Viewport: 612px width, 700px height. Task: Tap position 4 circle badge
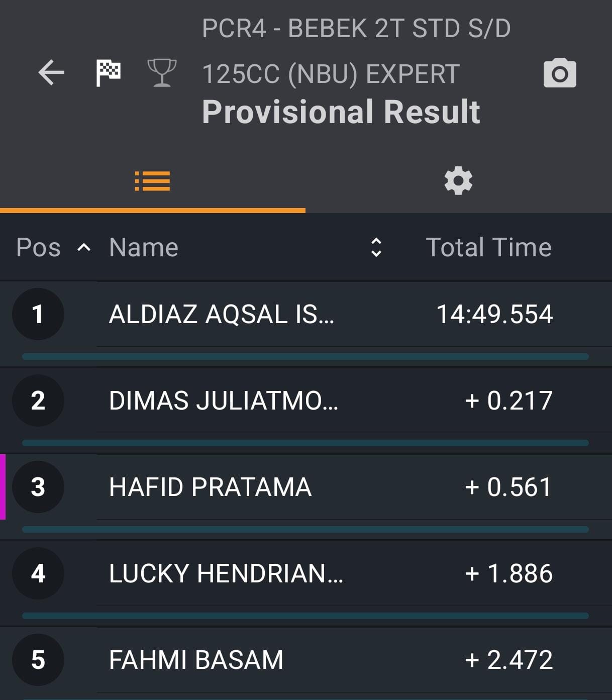pyautogui.click(x=38, y=573)
